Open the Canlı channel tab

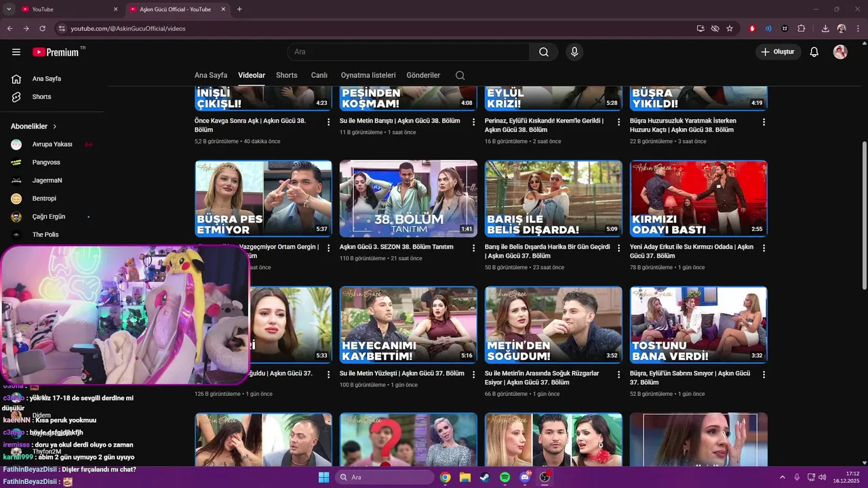319,75
